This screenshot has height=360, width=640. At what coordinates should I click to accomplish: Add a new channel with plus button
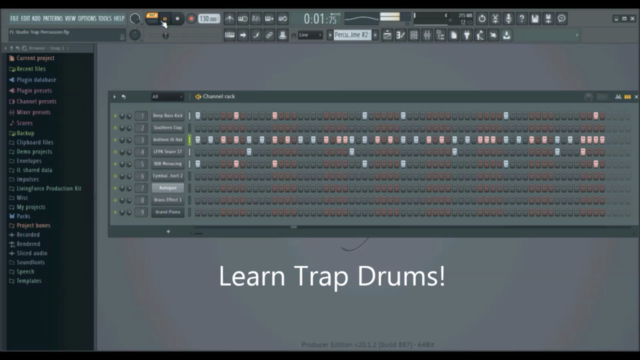coord(168,231)
